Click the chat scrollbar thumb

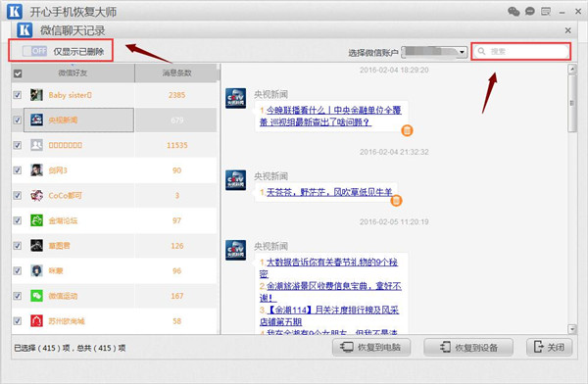tap(572, 103)
